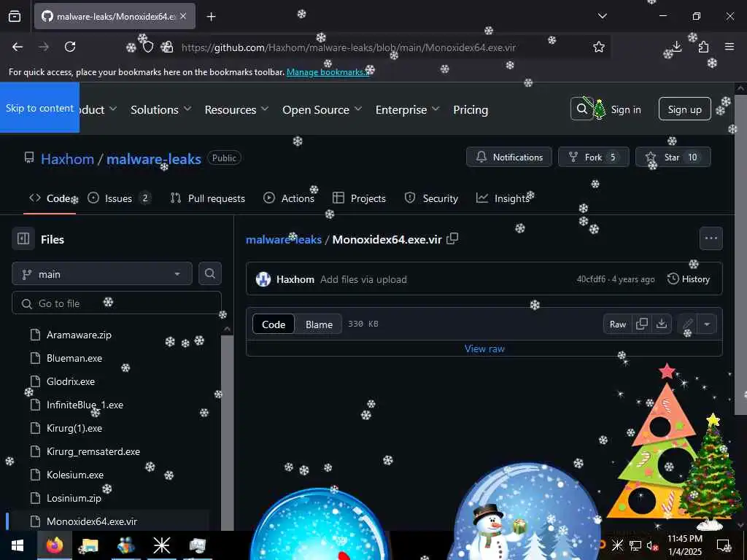Open the malware-leaks repository title link
Image resolution: width=747 pixels, height=560 pixels.
(153, 159)
